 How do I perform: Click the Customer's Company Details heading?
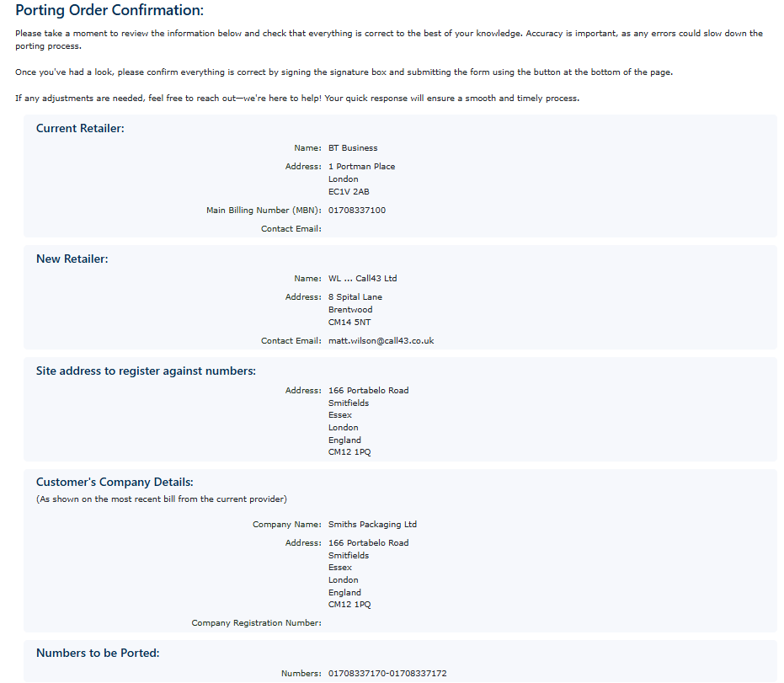click(115, 483)
